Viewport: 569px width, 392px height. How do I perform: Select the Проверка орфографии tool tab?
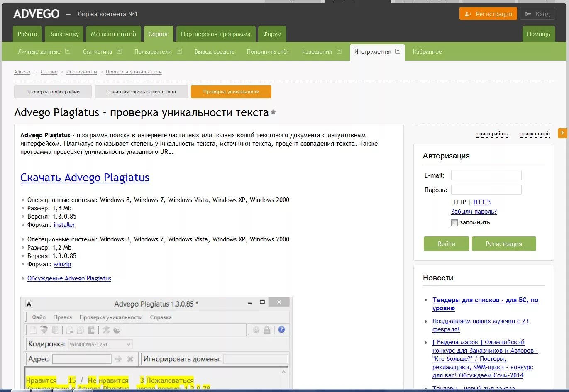pyautogui.click(x=53, y=92)
